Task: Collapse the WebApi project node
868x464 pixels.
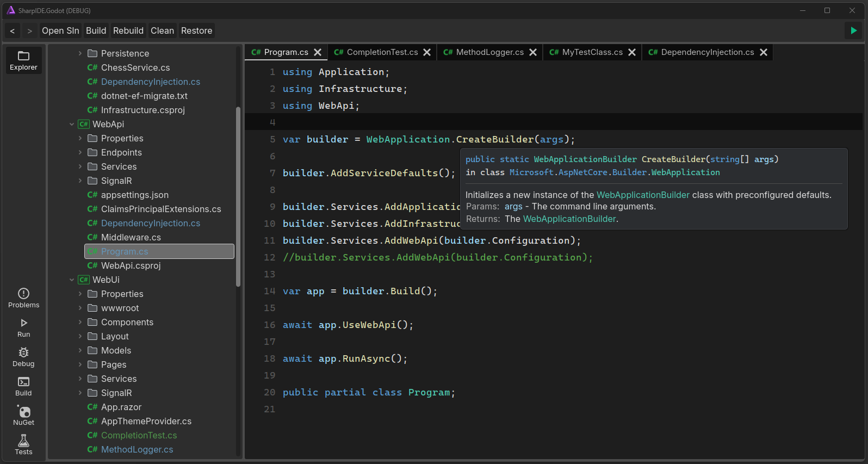Action: [x=71, y=124]
